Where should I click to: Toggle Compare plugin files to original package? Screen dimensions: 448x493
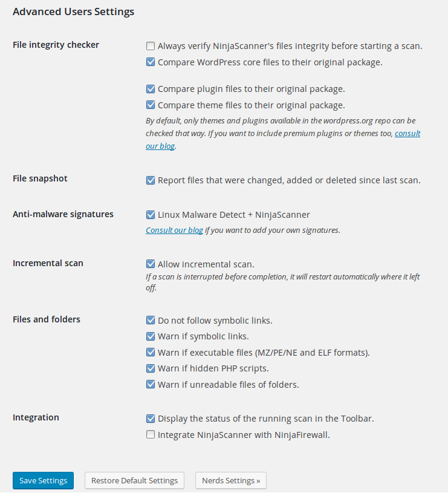click(151, 89)
